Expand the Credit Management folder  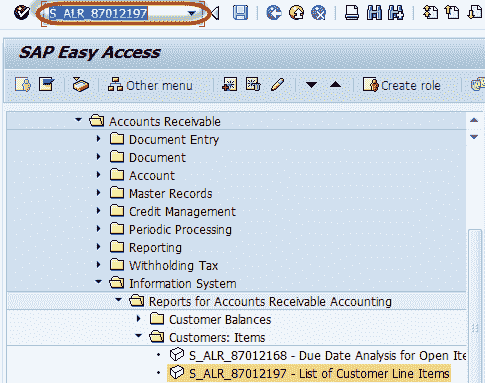pyautogui.click(x=99, y=210)
